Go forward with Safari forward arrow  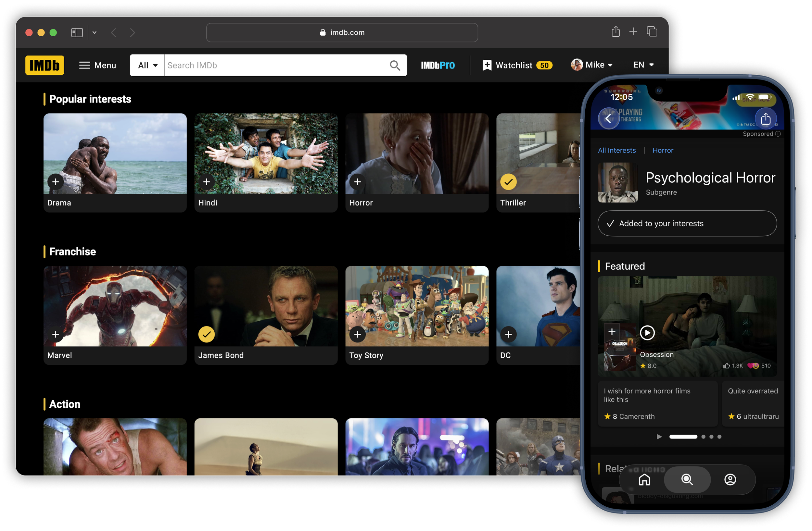[x=133, y=32]
